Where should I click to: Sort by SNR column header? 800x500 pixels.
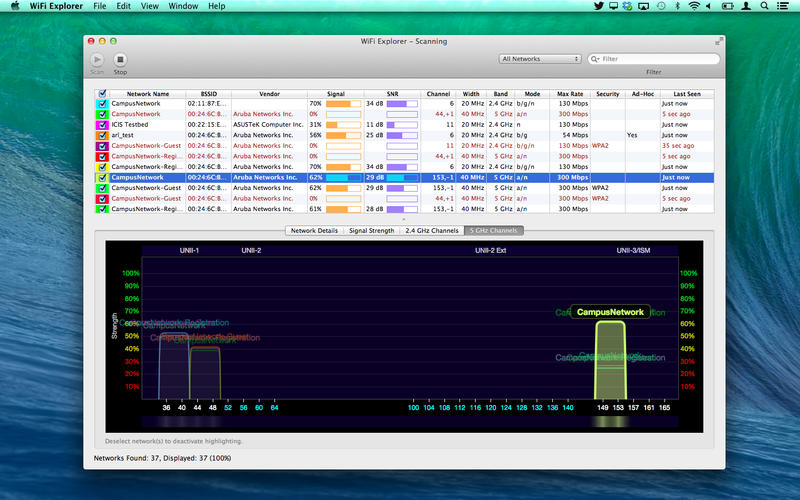coord(392,94)
